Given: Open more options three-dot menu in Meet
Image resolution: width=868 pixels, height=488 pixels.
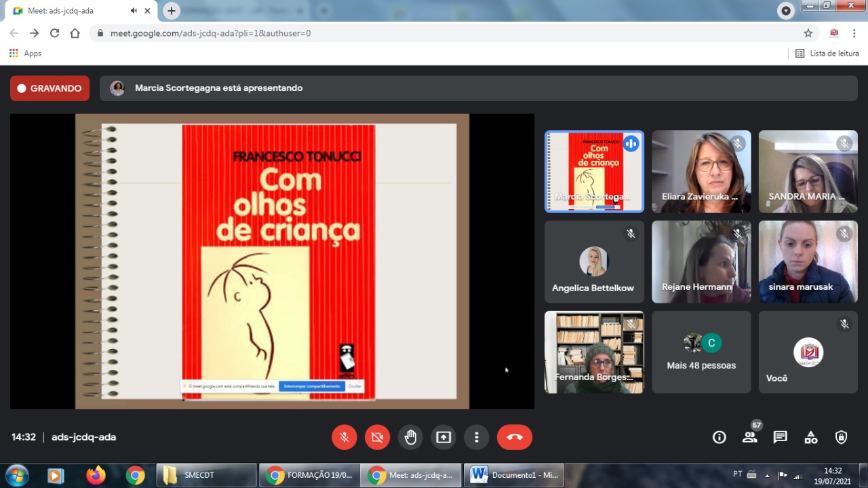Looking at the screenshot, I should click(x=477, y=437).
